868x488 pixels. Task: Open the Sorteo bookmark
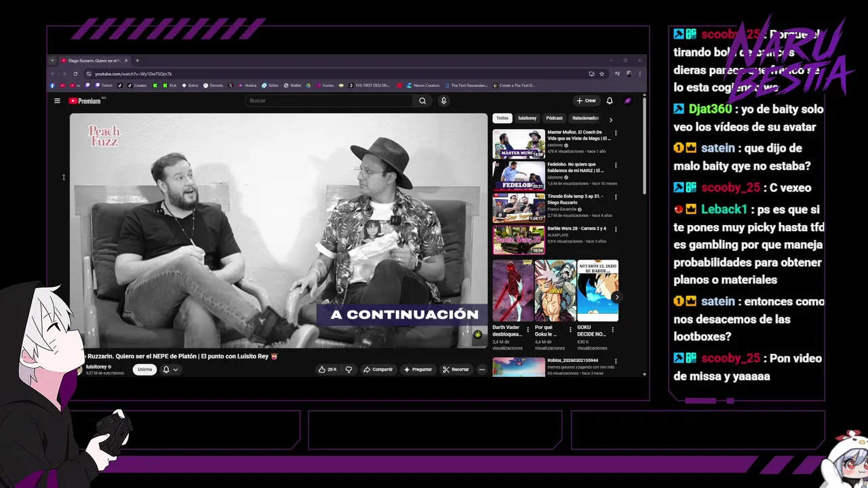pos(325,85)
